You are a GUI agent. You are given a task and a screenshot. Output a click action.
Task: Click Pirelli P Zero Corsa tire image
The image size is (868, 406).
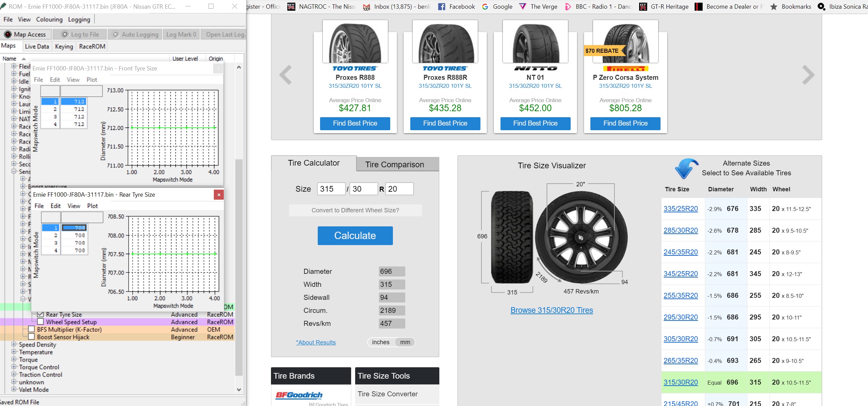pyautogui.click(x=625, y=41)
